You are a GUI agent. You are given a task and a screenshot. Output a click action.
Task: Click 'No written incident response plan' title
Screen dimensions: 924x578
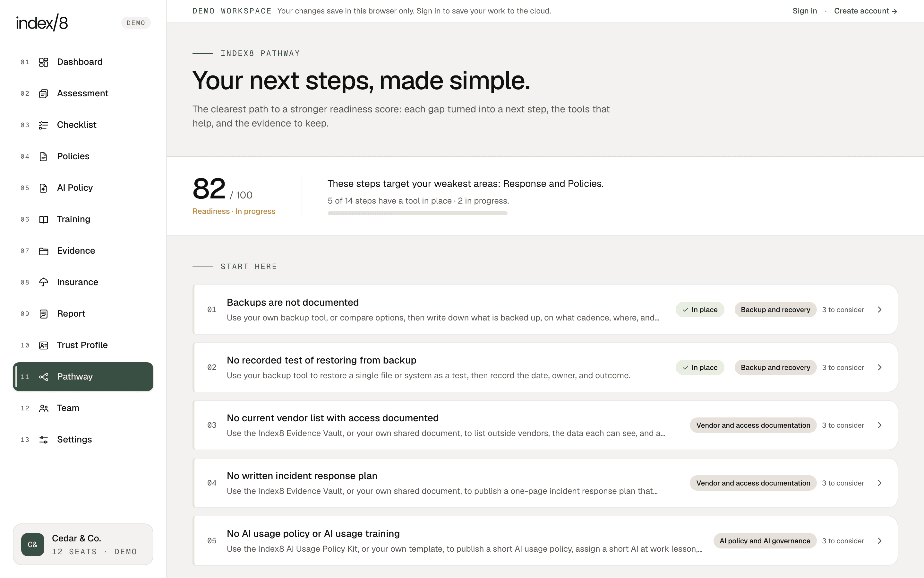[x=302, y=476]
